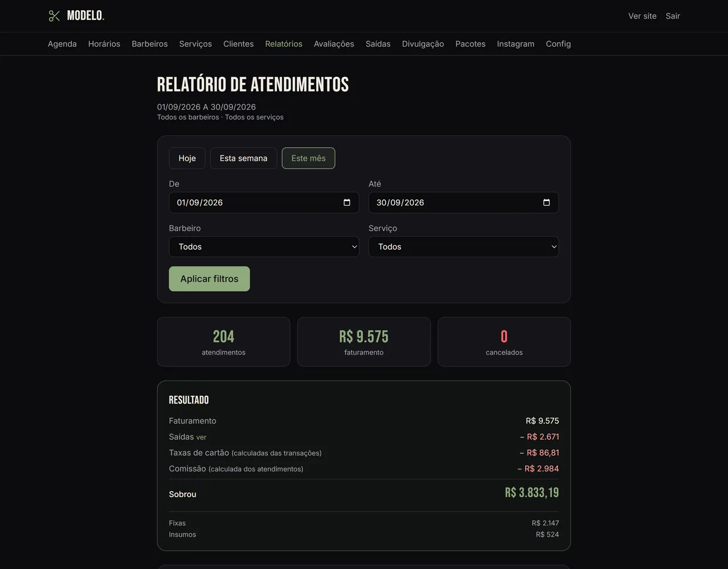Image resolution: width=728 pixels, height=569 pixels.
Task: Click the Resultado section title
Action: [189, 400]
